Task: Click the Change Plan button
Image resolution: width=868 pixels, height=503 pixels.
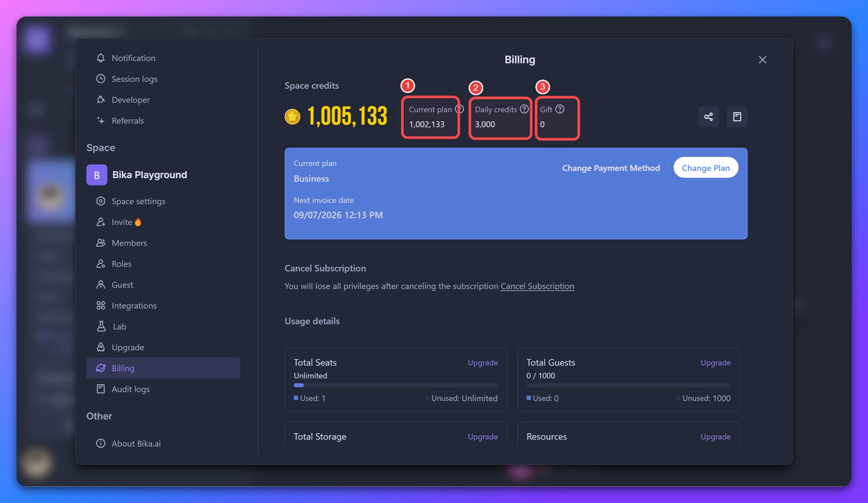Action: pyautogui.click(x=705, y=168)
